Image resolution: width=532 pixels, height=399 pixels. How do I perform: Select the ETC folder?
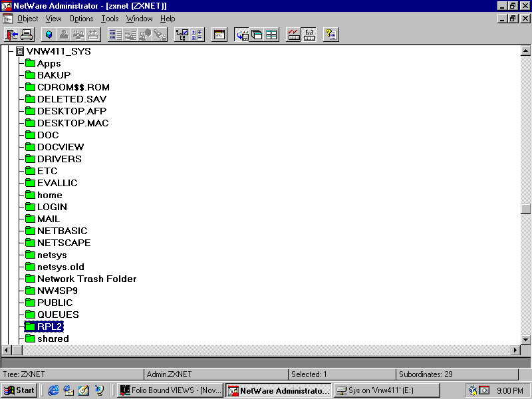coord(41,171)
